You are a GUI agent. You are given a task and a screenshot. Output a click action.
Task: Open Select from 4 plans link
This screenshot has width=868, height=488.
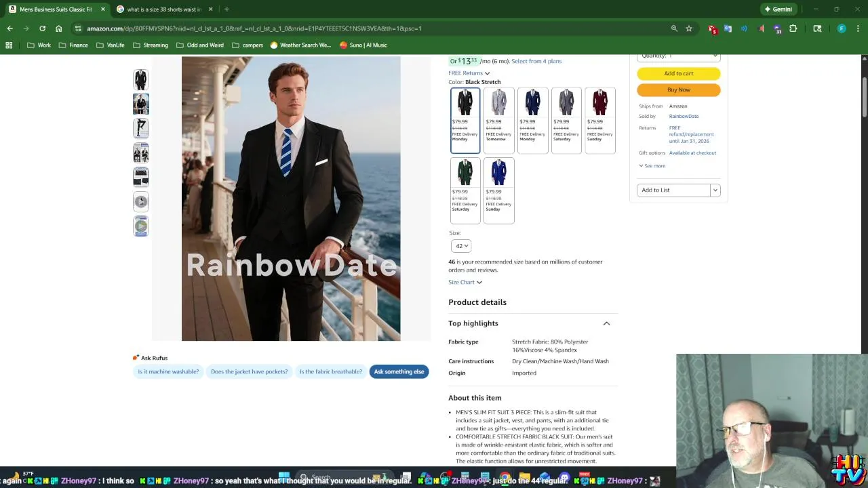(x=536, y=61)
